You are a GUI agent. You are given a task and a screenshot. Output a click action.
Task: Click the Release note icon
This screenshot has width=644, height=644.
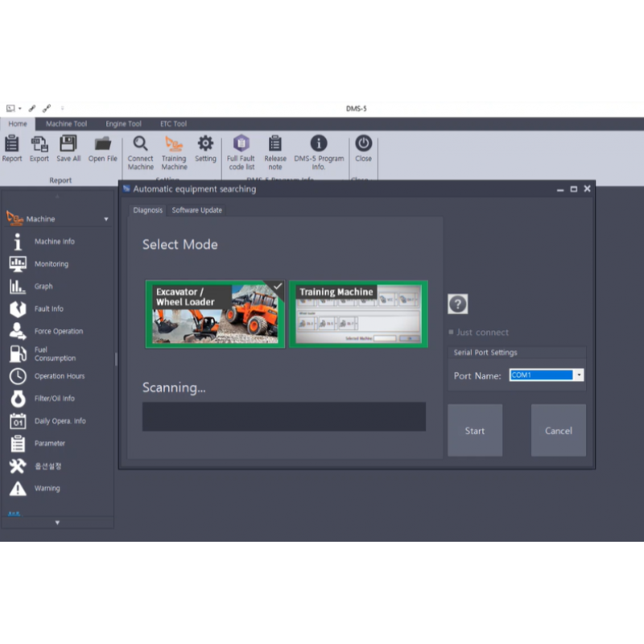275,144
